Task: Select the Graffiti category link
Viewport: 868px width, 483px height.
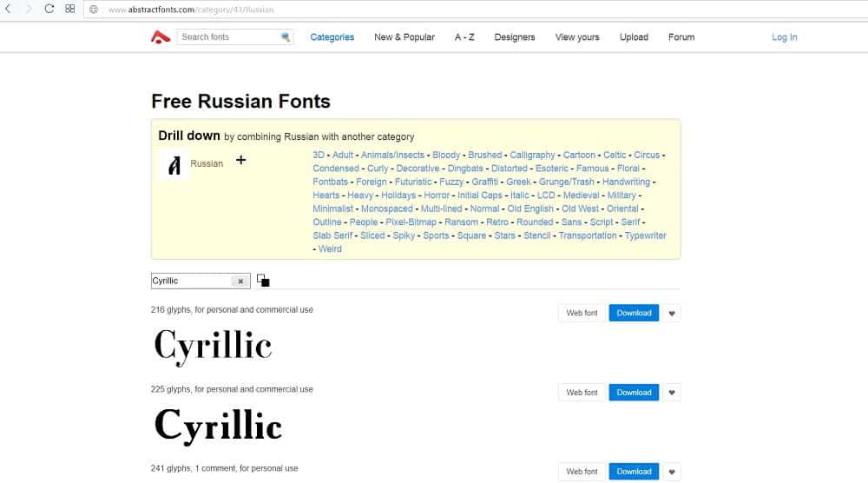Action: coord(484,182)
